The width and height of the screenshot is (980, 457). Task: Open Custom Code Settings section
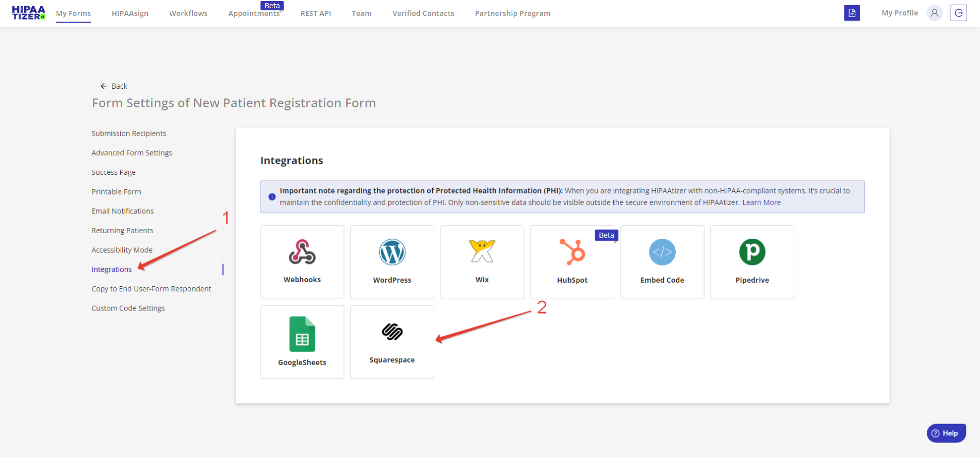coord(128,308)
